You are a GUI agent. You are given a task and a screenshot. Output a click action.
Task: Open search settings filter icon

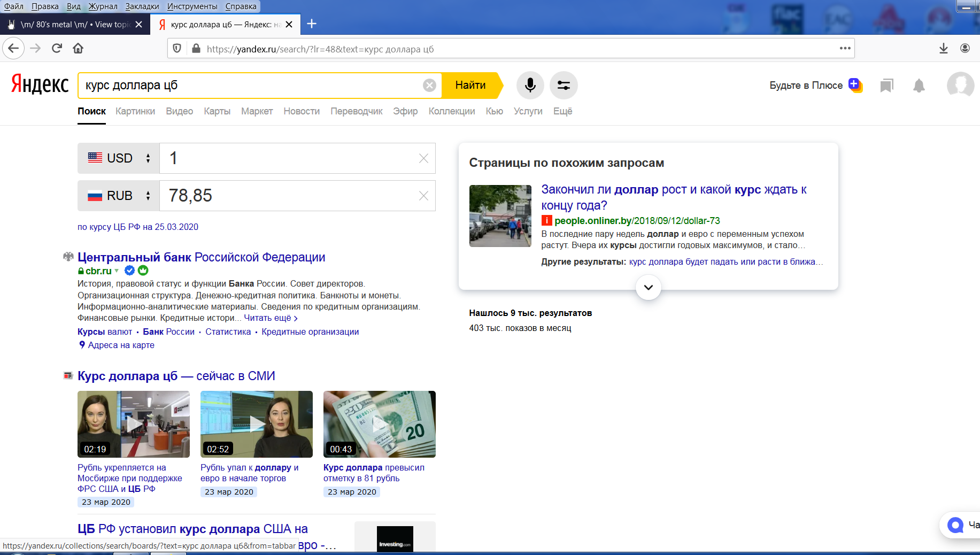point(564,86)
